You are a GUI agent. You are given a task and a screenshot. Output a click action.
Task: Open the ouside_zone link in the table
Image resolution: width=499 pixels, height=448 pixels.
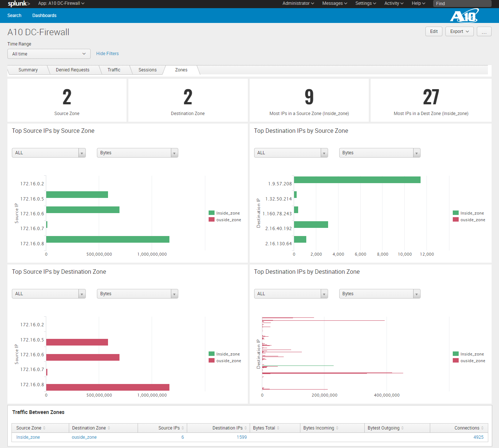pyautogui.click(x=84, y=437)
